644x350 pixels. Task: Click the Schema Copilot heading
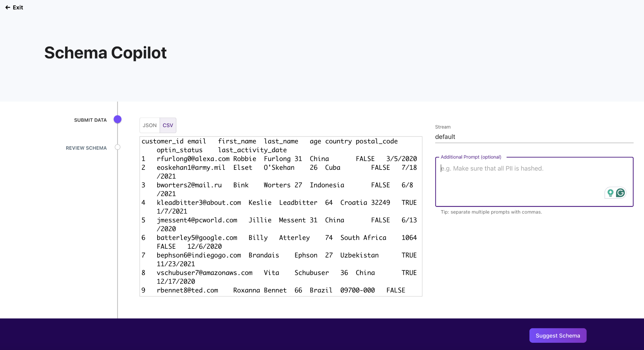click(x=105, y=53)
